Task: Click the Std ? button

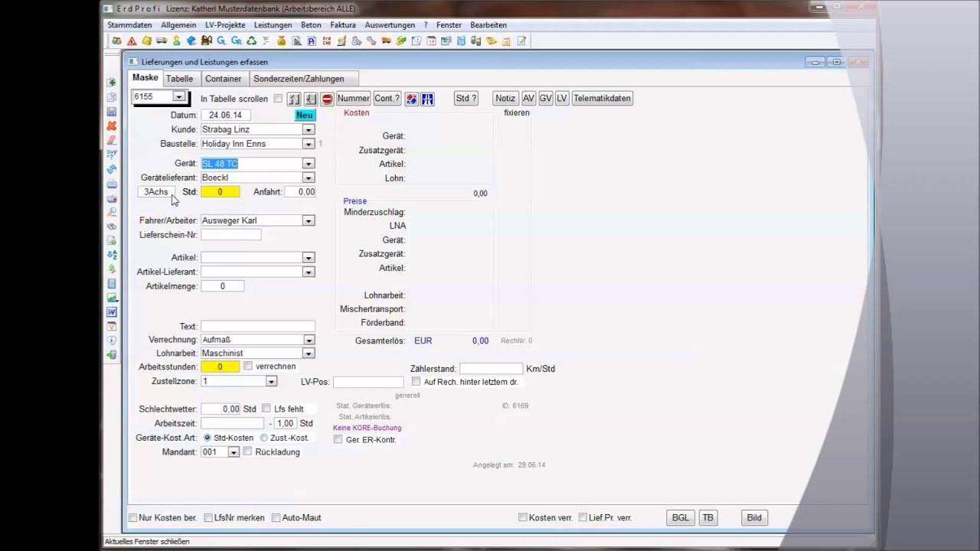Action: tap(466, 99)
